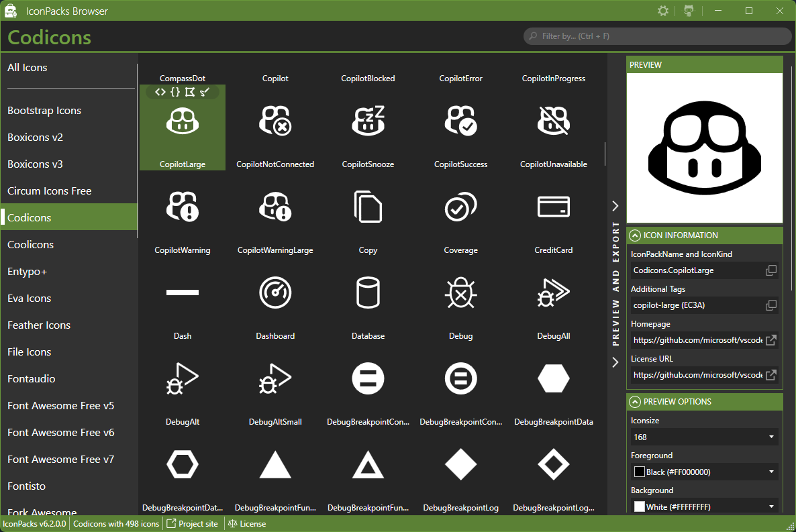This screenshot has height=532, width=796.
Task: Select the CopilotWarning icon
Action: [x=183, y=214]
